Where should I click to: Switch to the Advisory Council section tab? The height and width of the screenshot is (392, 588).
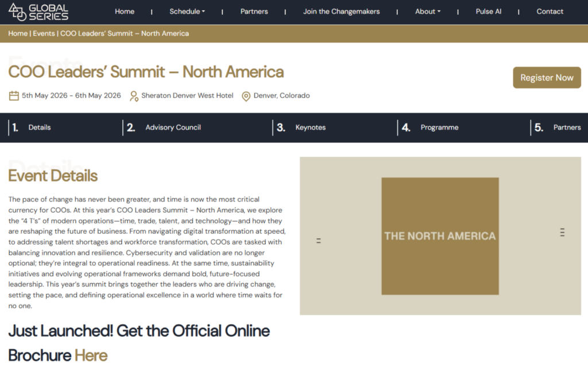pos(173,127)
